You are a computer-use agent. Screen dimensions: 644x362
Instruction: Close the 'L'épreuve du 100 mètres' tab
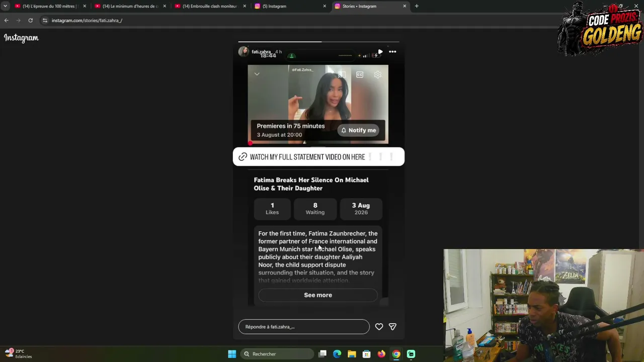point(85,6)
